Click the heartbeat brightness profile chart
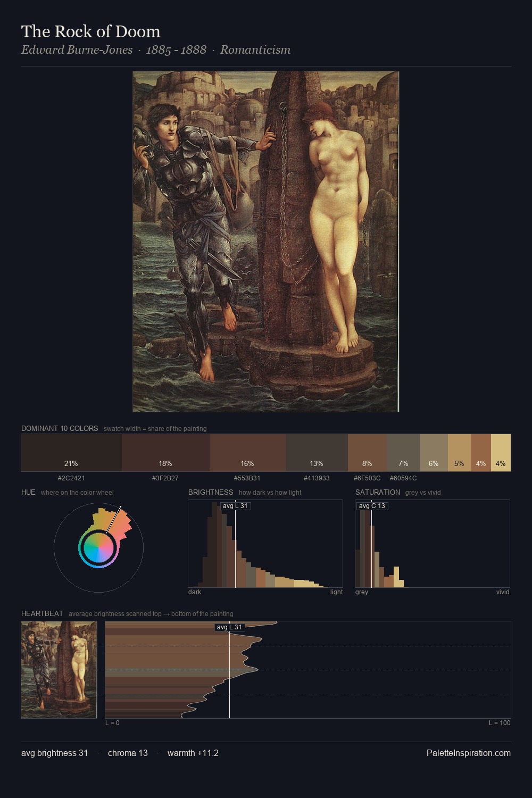532x798 pixels. [308, 670]
